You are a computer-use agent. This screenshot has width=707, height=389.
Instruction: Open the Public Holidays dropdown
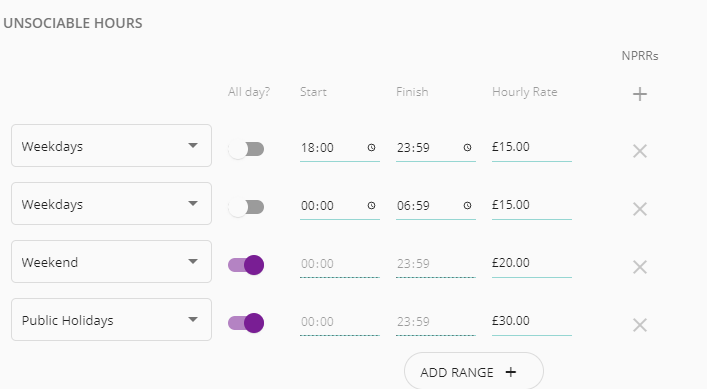(111, 320)
